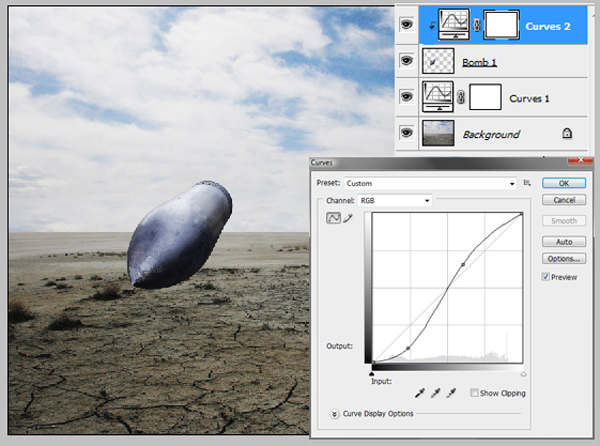Confirm with the OK button

click(564, 183)
